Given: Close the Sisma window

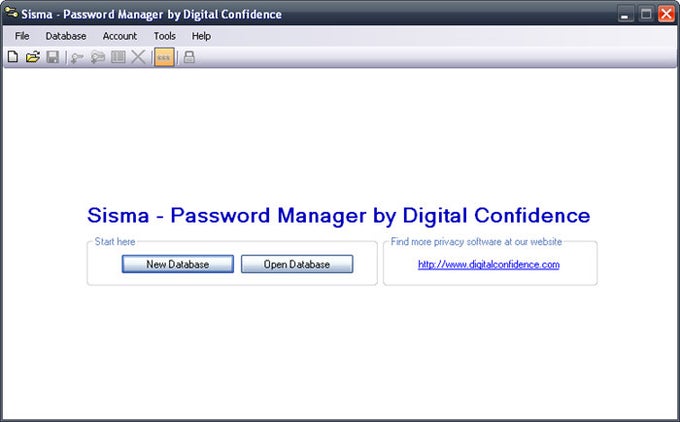Looking at the screenshot, I should coord(667,14).
